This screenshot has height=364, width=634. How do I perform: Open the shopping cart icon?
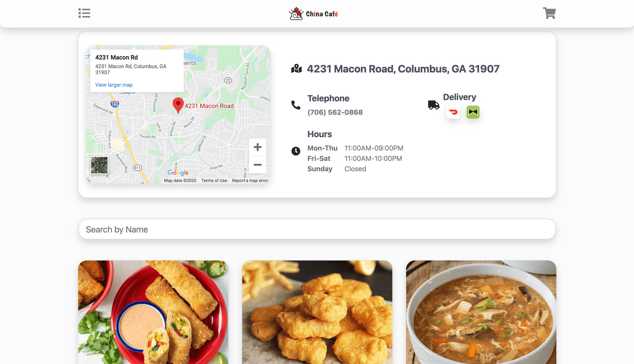(549, 13)
